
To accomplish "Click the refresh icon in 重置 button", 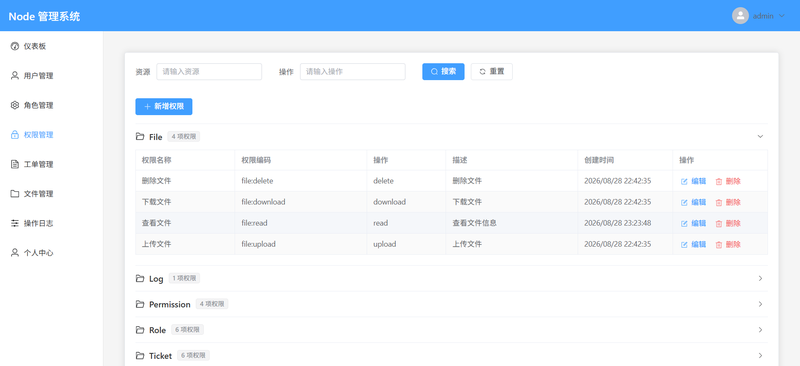I will click(x=483, y=72).
